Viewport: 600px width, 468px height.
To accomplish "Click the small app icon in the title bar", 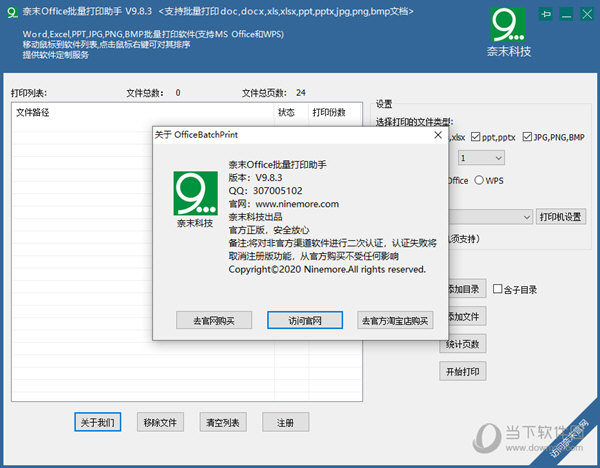I will 12,13.
